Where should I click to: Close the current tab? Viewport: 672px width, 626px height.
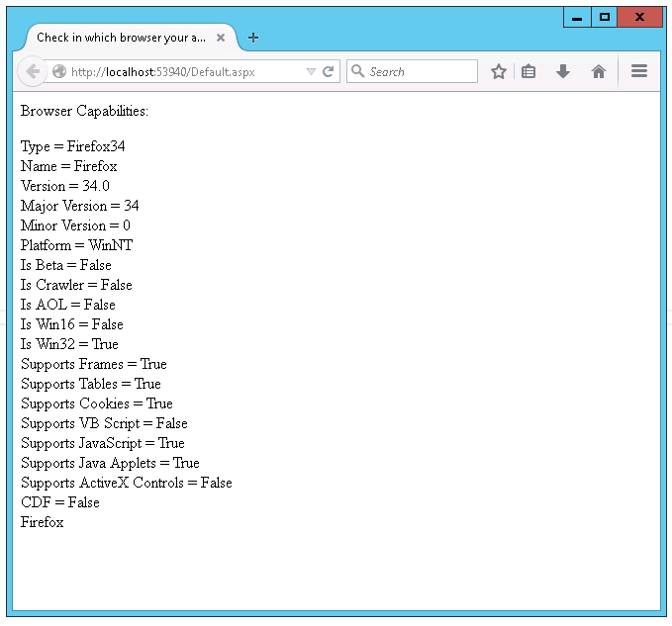click(221, 38)
